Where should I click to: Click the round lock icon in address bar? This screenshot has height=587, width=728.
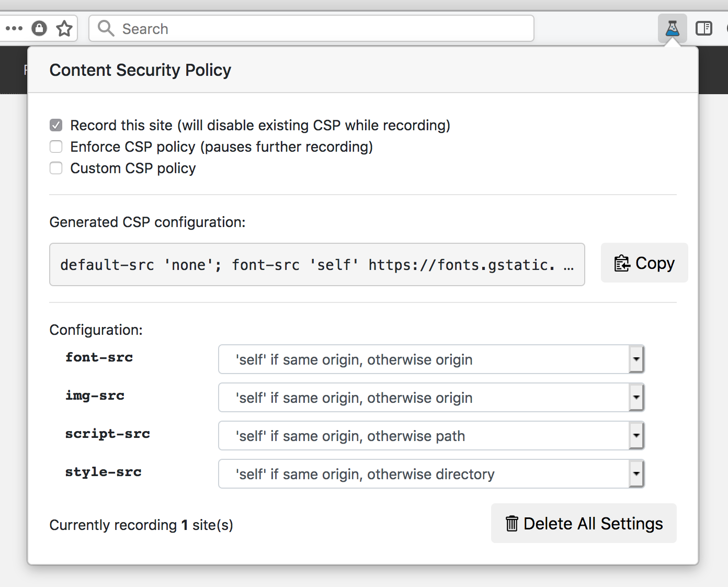click(x=39, y=28)
